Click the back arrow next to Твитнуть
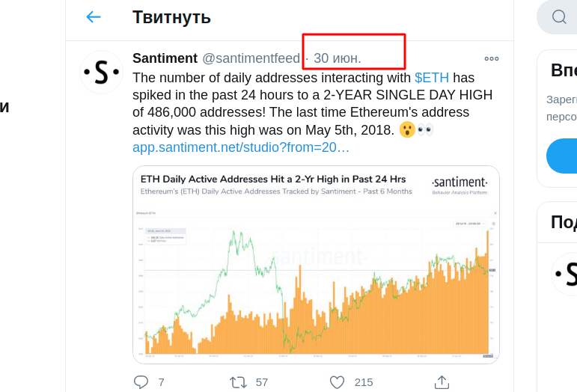577x392 pixels. tap(94, 17)
